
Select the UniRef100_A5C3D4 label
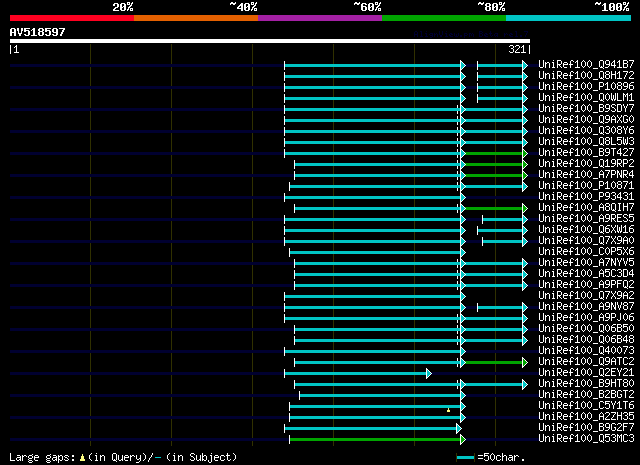(586, 274)
